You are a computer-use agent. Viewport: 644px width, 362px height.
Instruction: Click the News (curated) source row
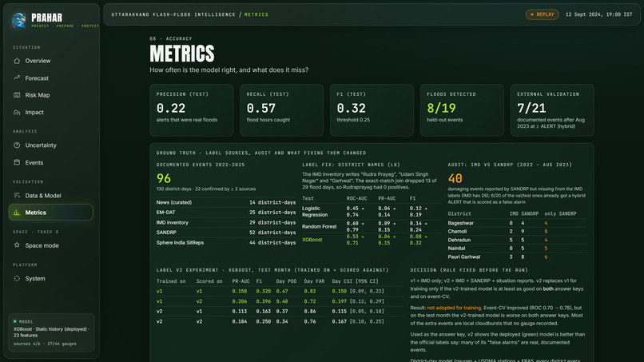coord(226,202)
